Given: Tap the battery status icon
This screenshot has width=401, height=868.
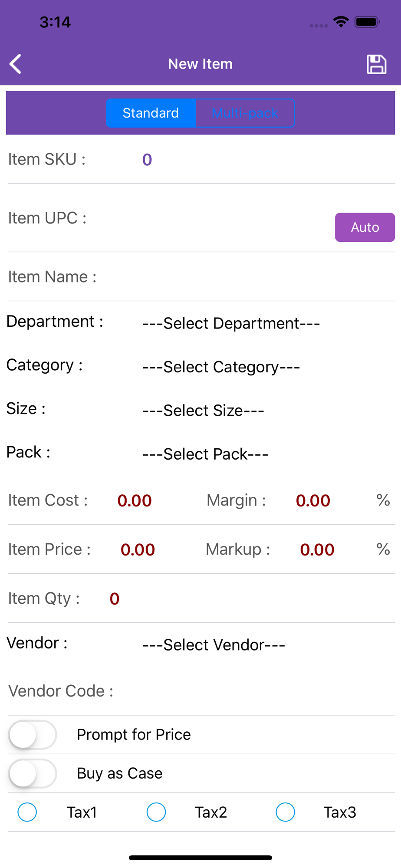Looking at the screenshot, I should click(367, 22).
